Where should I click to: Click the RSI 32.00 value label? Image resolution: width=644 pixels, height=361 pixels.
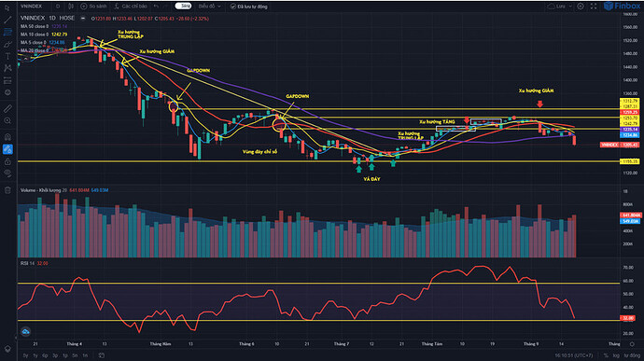tap(628, 318)
